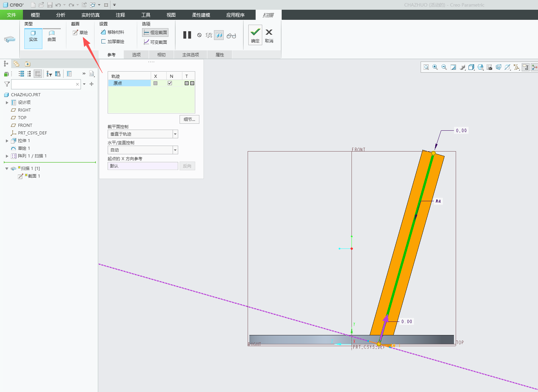Open the 主体选项 body options tab
Image resolution: width=538 pixels, height=392 pixels.
click(x=191, y=55)
